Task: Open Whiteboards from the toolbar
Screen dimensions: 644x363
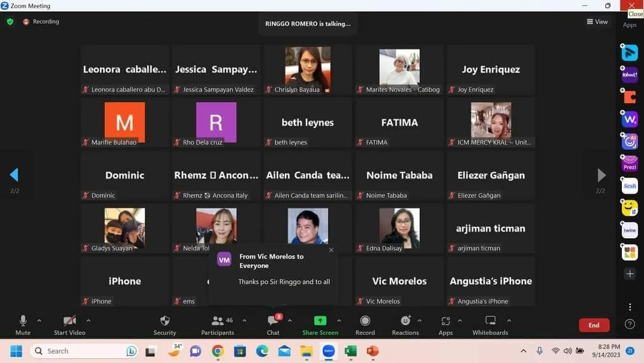Action: (490, 325)
